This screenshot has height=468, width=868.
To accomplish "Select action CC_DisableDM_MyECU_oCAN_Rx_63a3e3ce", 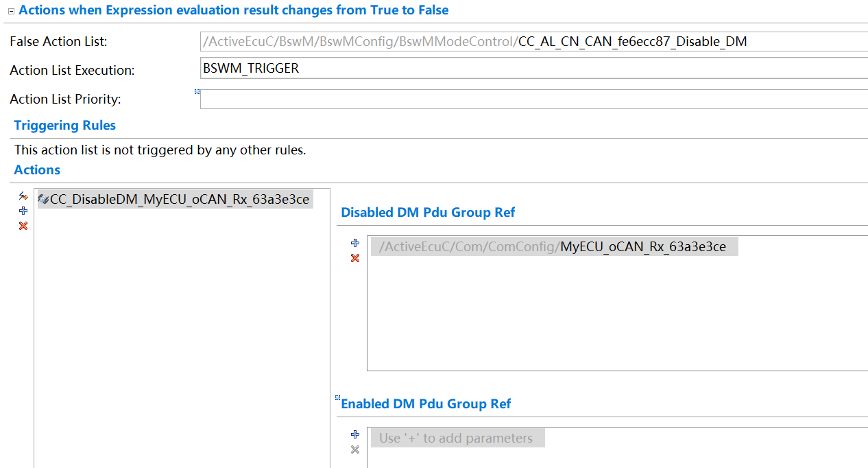I will pos(175,200).
